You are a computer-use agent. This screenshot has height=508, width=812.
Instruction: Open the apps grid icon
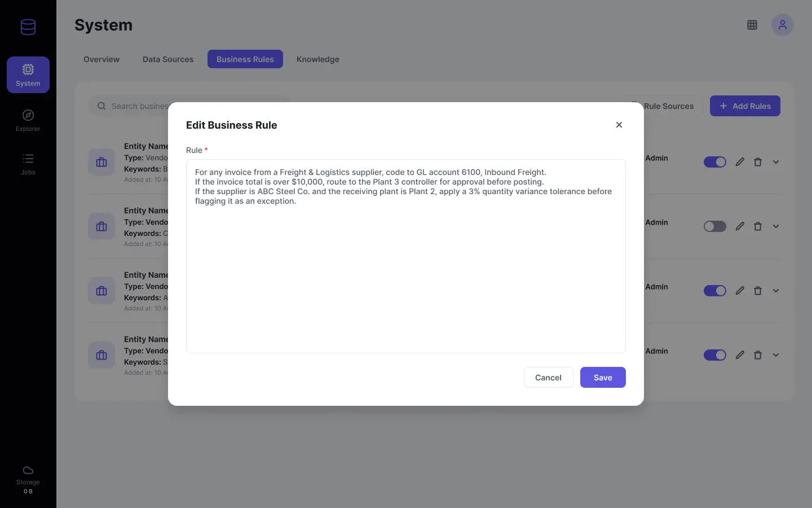coord(752,25)
